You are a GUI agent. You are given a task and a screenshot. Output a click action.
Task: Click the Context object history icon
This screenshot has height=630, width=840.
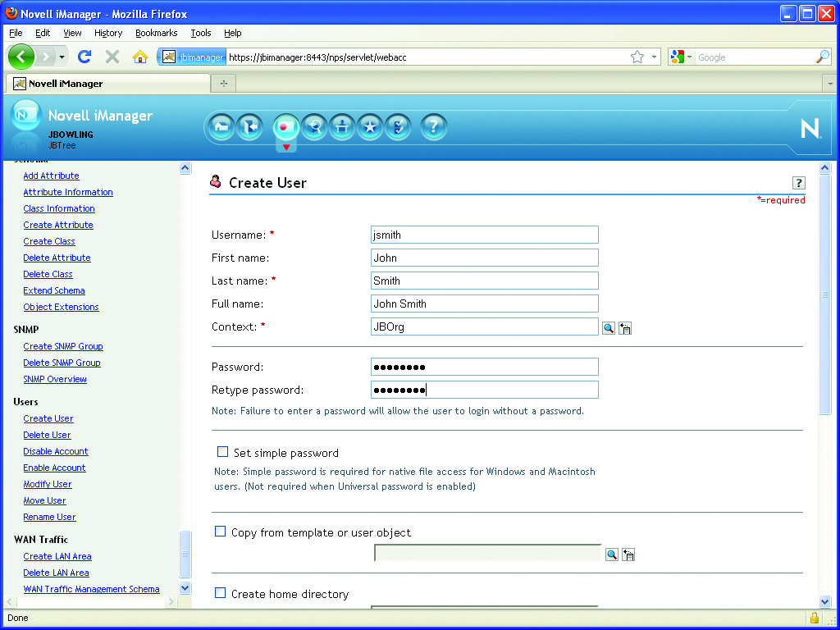[x=625, y=328]
